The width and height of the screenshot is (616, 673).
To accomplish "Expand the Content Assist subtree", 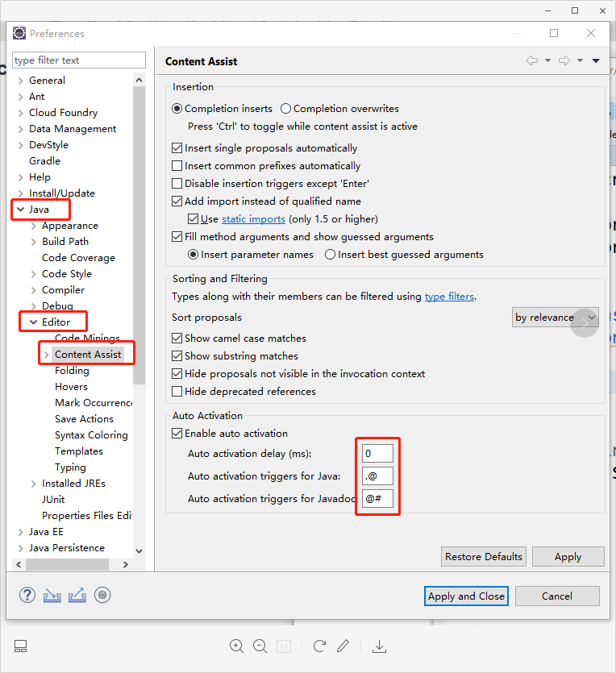I will 46,355.
